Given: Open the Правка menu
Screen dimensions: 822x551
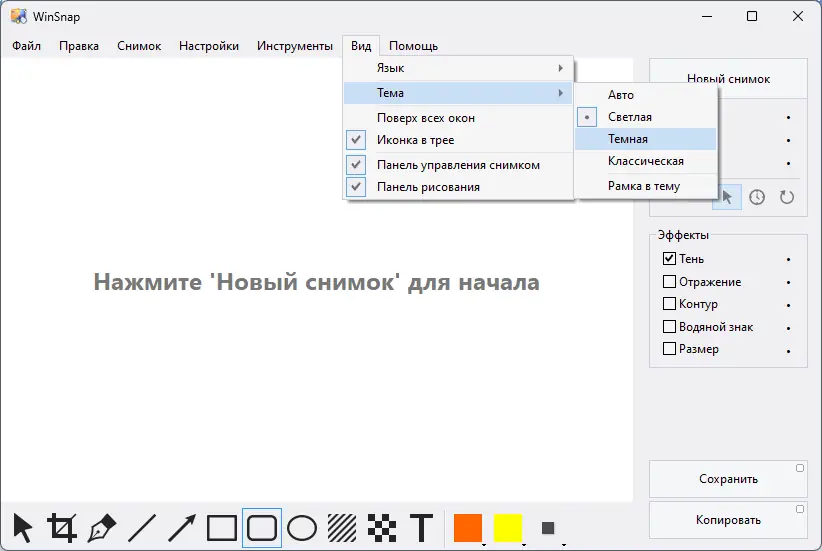Looking at the screenshot, I should pos(79,46).
